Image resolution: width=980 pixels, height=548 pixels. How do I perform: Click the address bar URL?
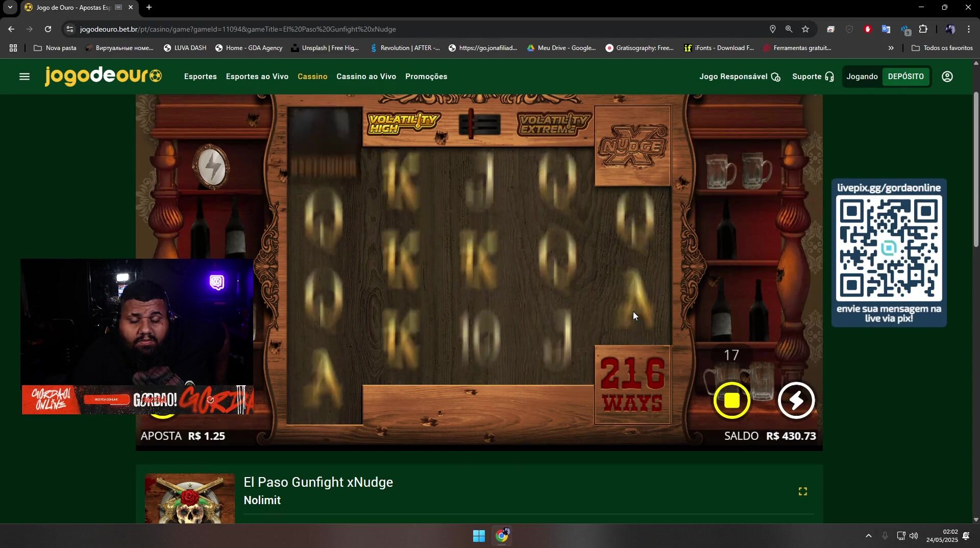coord(238,29)
